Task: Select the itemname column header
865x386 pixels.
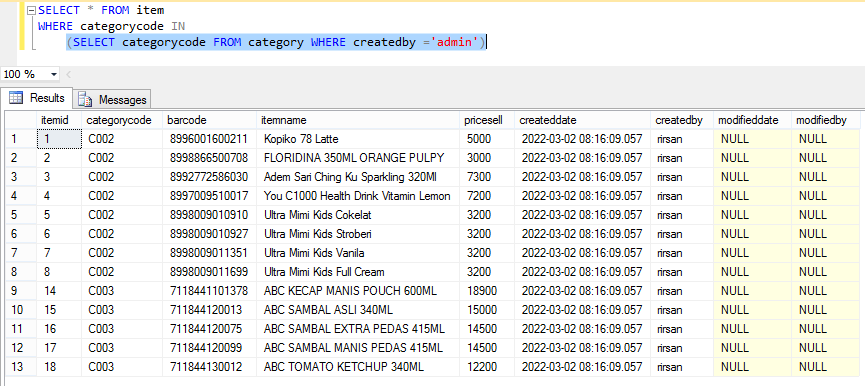Action: click(x=359, y=120)
